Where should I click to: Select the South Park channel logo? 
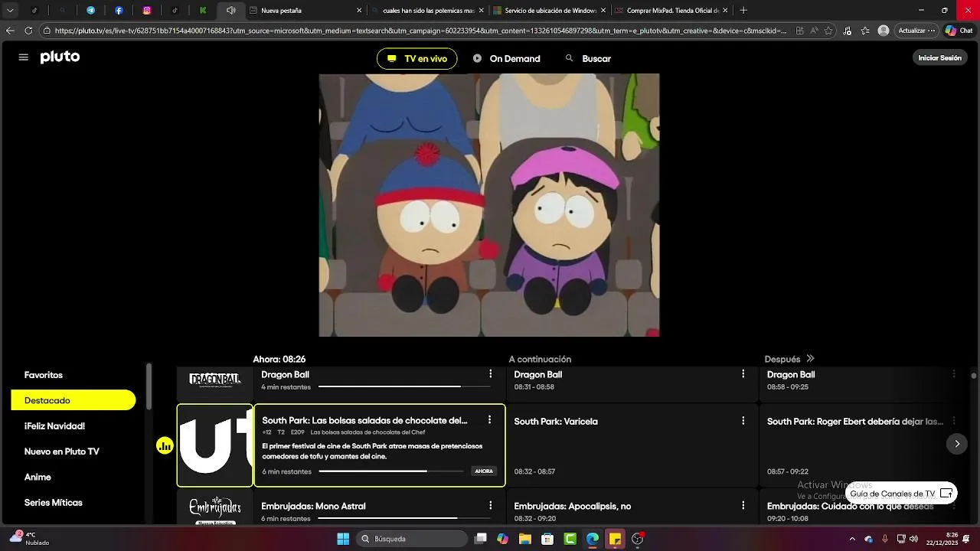pyautogui.click(x=215, y=445)
